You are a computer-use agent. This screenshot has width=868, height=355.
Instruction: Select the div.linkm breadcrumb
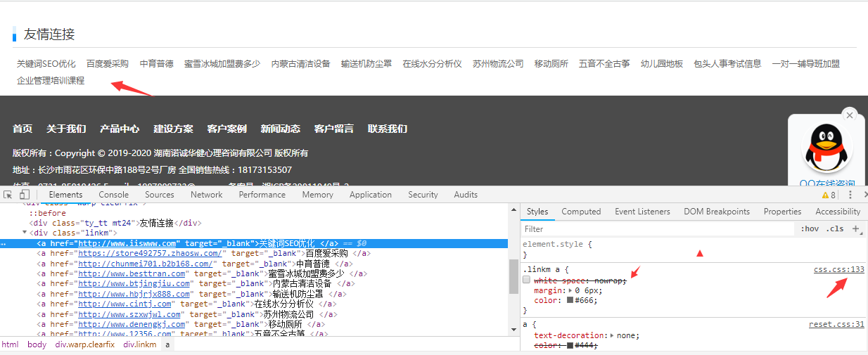140,344
